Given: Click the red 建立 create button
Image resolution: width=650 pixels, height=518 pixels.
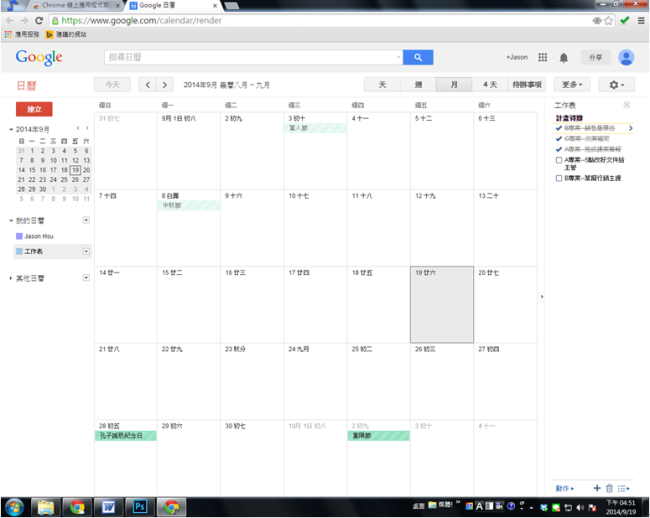Looking at the screenshot, I should (34, 109).
